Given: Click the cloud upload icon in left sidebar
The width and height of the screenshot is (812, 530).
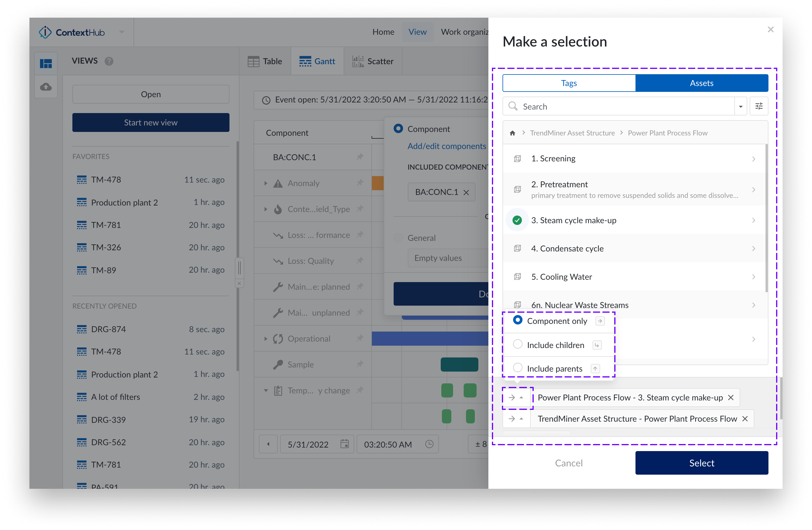Looking at the screenshot, I should coord(46,87).
